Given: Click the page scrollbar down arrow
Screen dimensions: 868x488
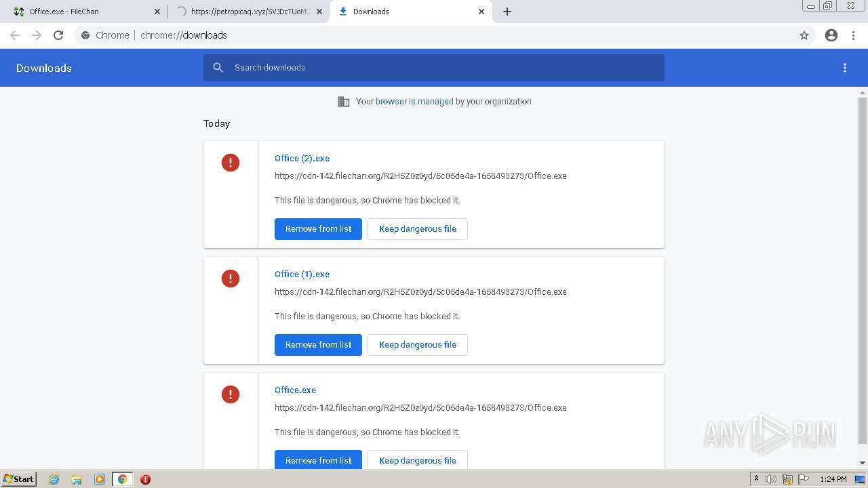Looking at the screenshot, I should pos(863,463).
